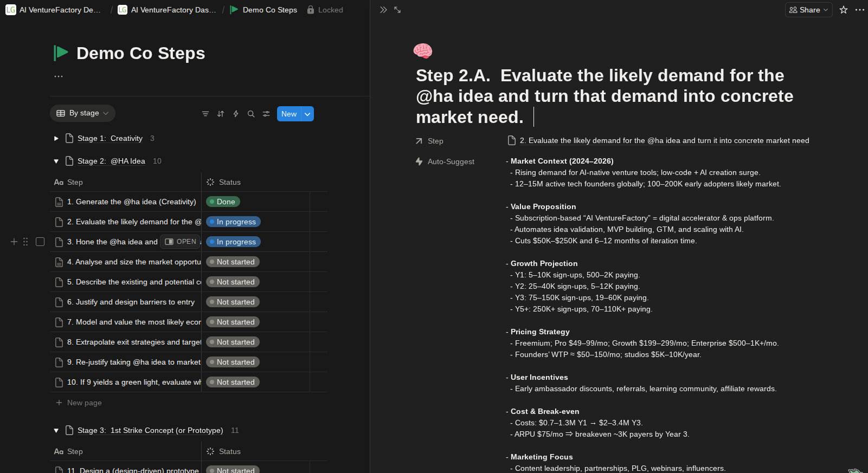Image resolution: width=868 pixels, height=473 pixels.
Task: Open automations lightning bolt icon
Action: 236,114
